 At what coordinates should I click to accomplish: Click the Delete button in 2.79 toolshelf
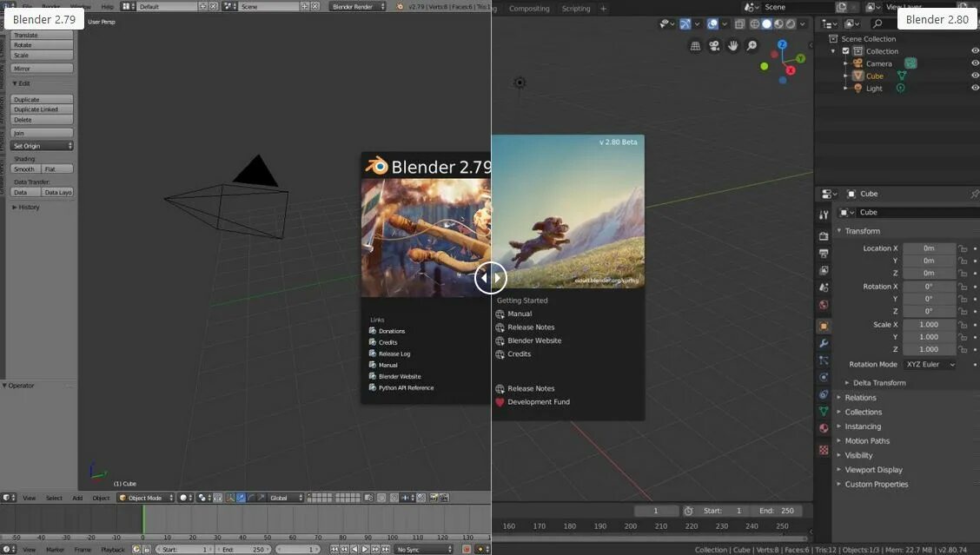tap(42, 119)
